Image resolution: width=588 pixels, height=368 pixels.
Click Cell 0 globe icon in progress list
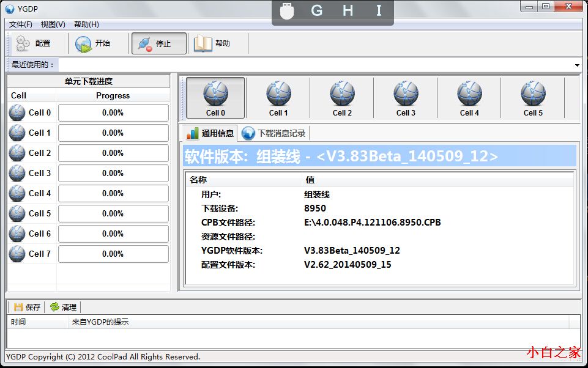pos(17,112)
